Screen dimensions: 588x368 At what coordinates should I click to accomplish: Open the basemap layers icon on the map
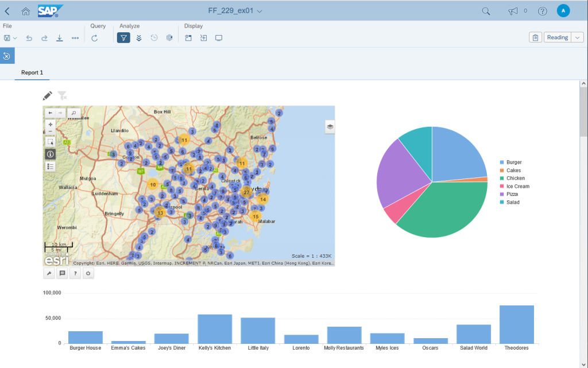pos(329,126)
